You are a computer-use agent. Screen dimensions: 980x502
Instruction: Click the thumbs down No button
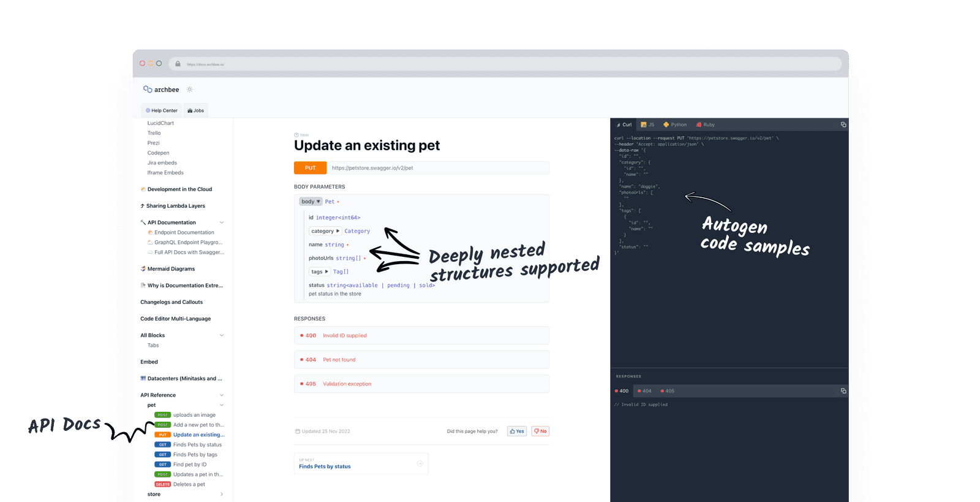540,432
